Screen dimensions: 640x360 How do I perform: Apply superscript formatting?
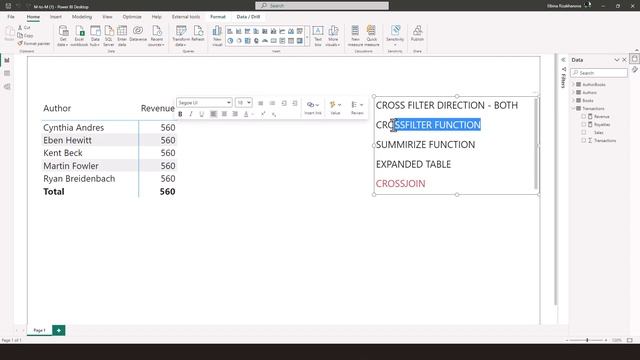tap(263, 114)
